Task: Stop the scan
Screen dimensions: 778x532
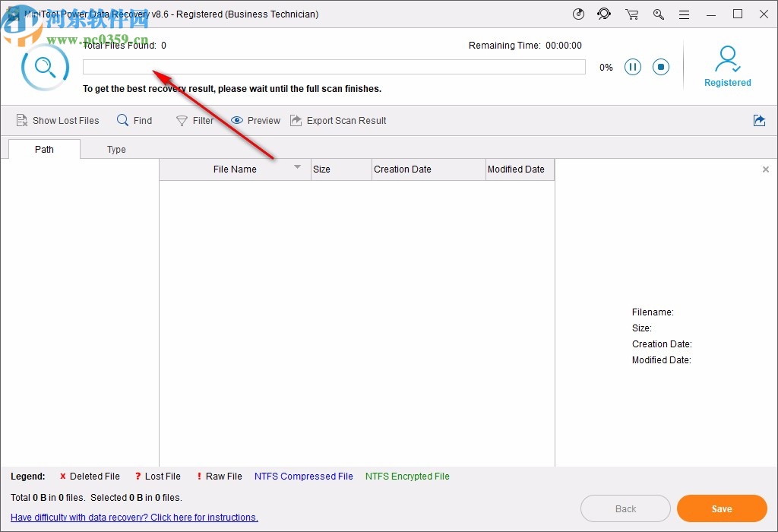Action: (661, 67)
